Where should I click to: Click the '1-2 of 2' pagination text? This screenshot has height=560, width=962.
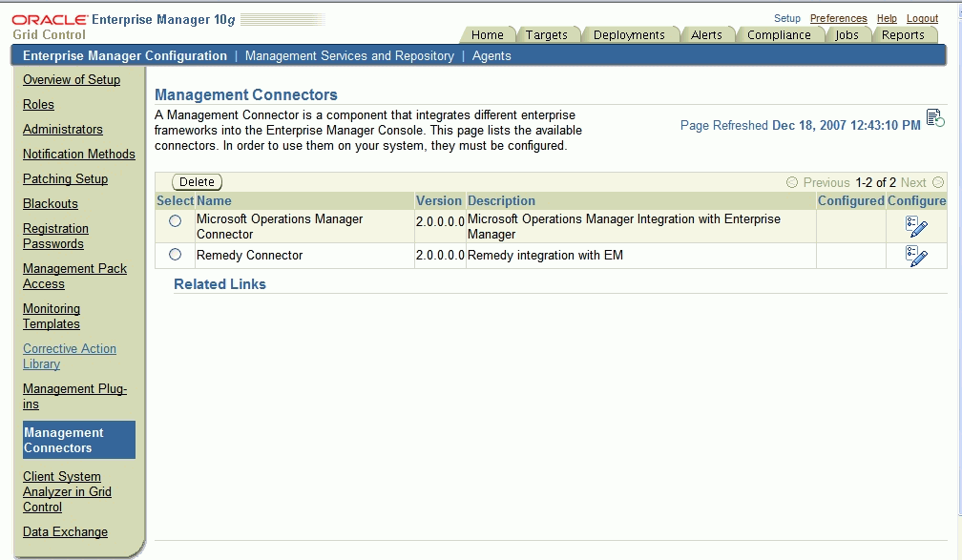pyautogui.click(x=875, y=182)
